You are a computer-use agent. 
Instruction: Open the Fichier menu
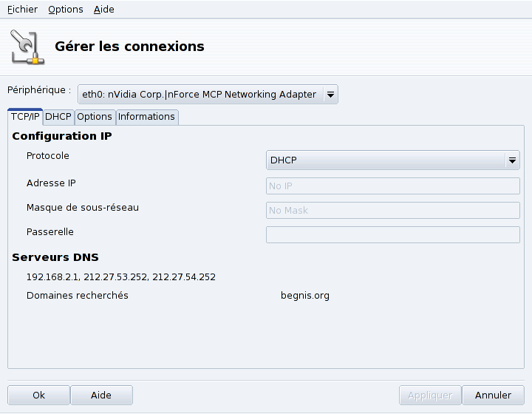click(22, 10)
